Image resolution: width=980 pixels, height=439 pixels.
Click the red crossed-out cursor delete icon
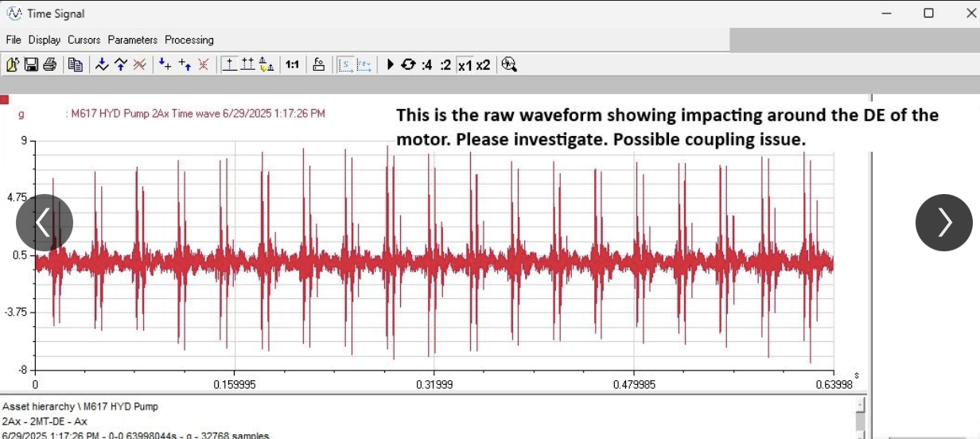tap(203, 64)
